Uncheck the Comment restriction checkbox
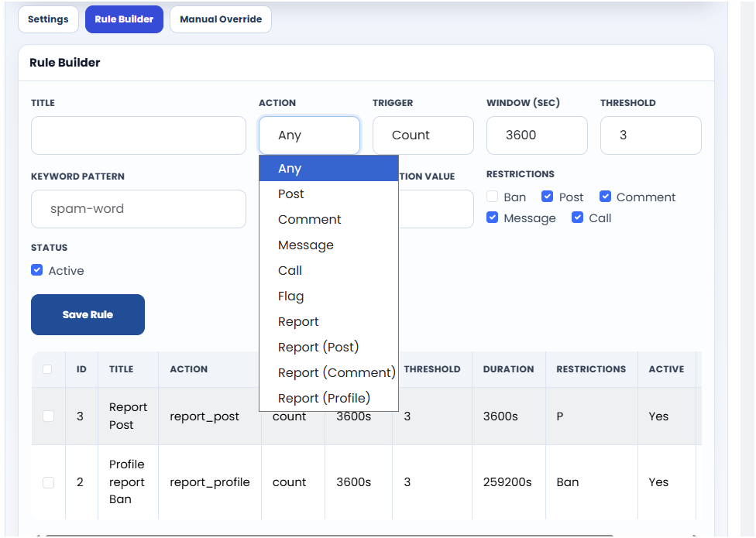The height and width of the screenshot is (538, 756). tap(606, 197)
